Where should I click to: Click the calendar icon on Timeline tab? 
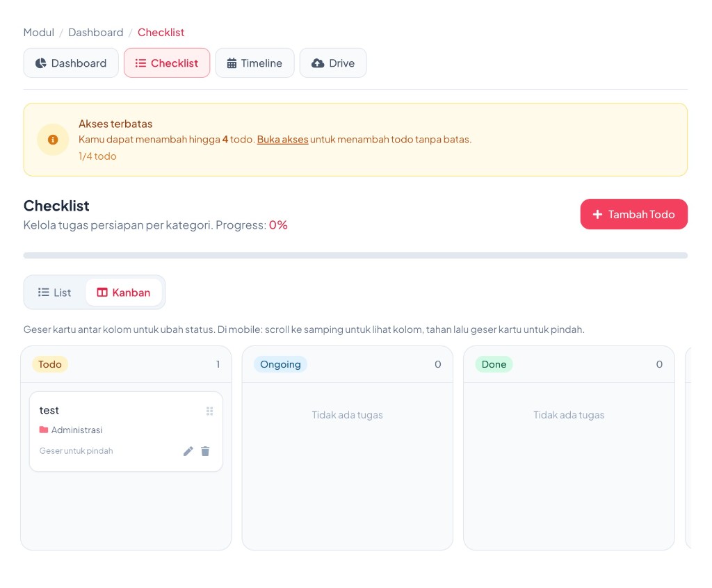232,63
